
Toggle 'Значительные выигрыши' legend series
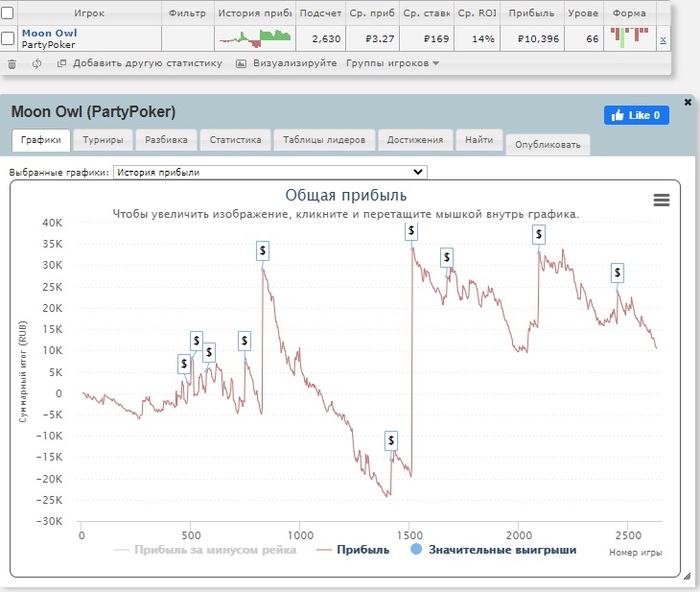[493, 550]
